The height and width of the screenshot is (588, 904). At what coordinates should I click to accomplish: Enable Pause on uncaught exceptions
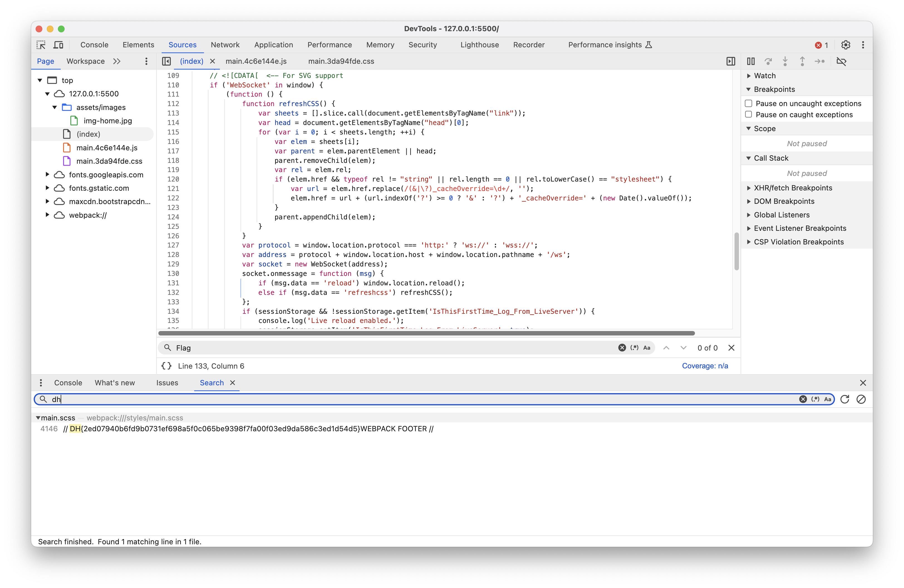coord(748,103)
